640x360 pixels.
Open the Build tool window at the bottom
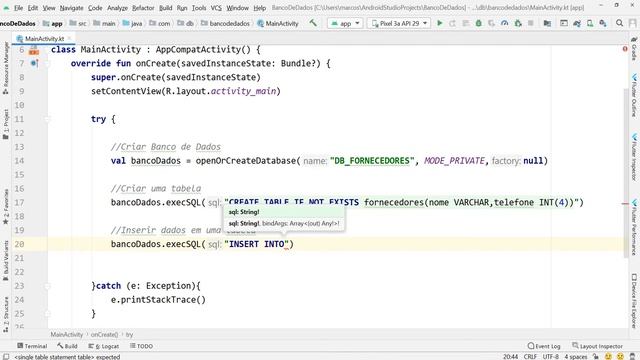click(x=67, y=346)
